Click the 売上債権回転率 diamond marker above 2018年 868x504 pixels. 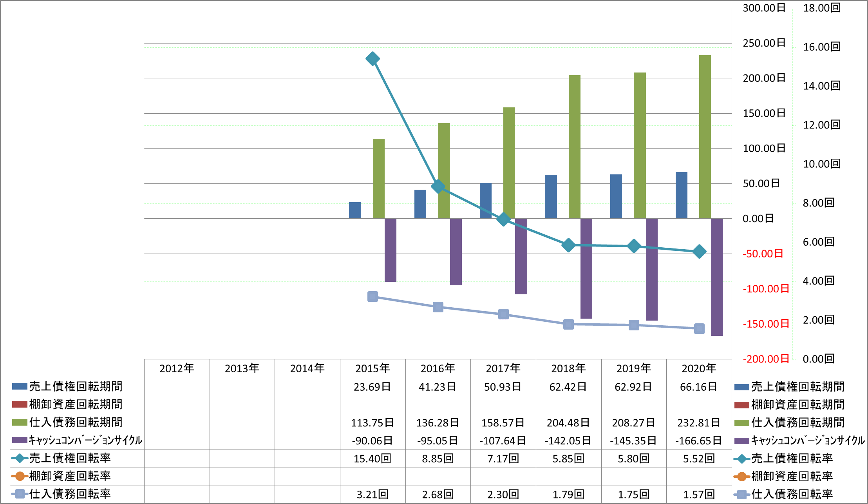(568, 245)
